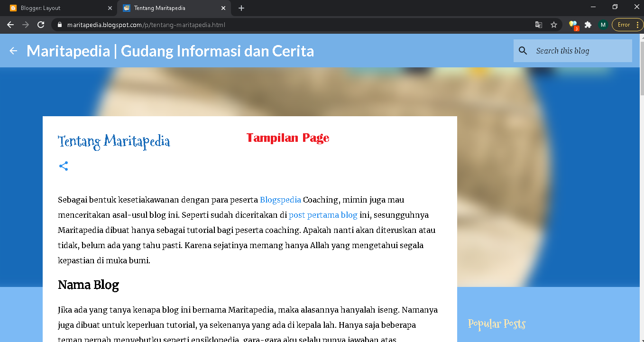Image resolution: width=644 pixels, height=342 pixels.
Task: Open Chrome three-dot menu
Action: 638,25
